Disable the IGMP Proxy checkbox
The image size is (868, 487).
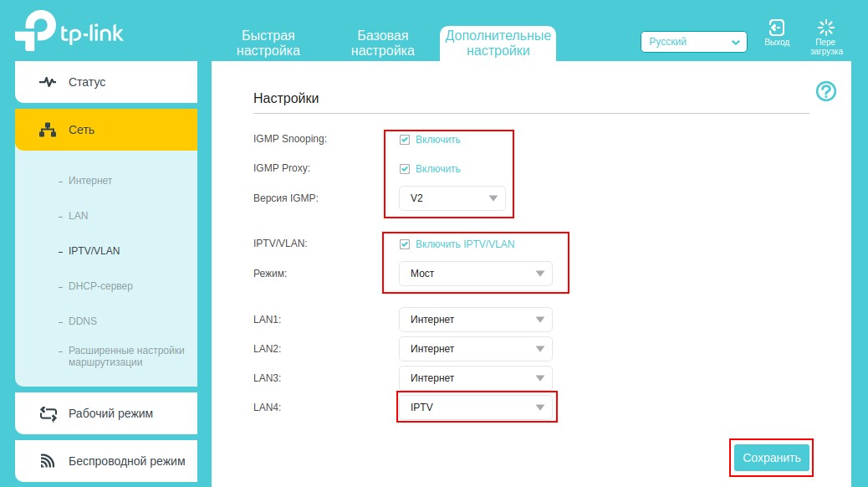405,169
